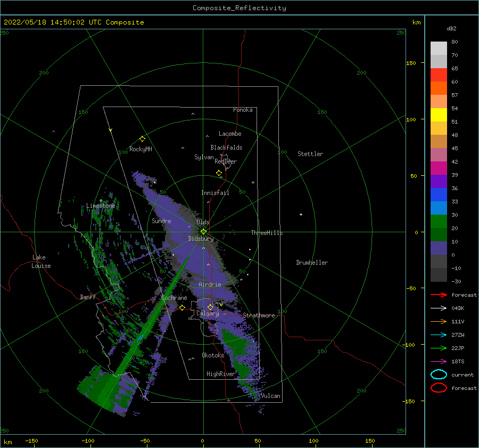Click the ThreeHills label

267,233
